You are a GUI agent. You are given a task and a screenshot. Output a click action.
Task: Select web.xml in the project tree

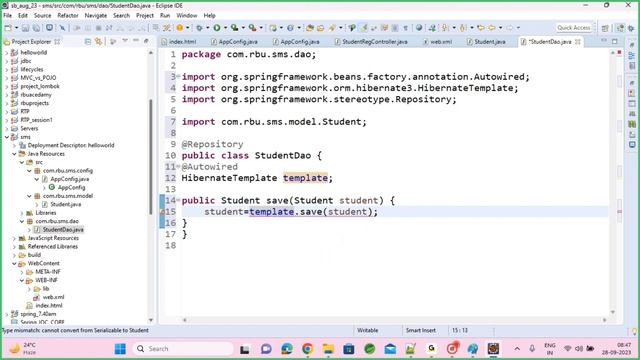coord(53,297)
